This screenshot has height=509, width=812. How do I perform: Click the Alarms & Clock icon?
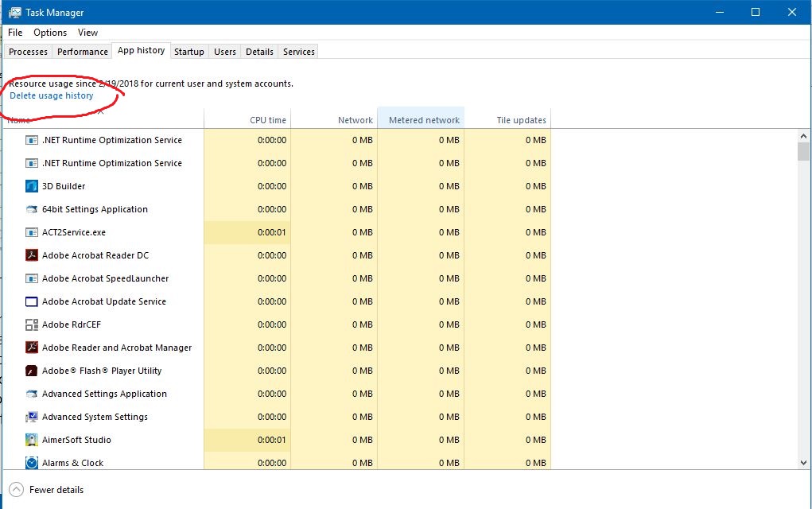pyautogui.click(x=32, y=463)
